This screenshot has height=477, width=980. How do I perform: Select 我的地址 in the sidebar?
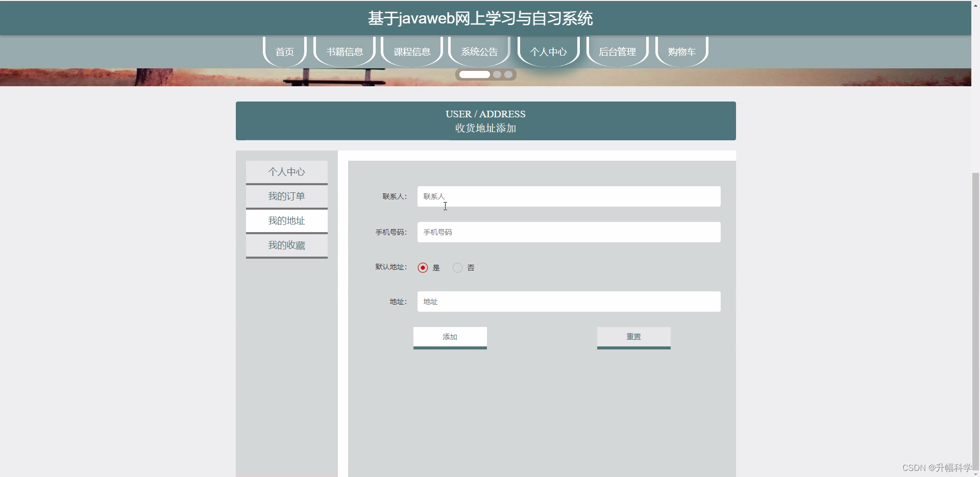pyautogui.click(x=286, y=221)
